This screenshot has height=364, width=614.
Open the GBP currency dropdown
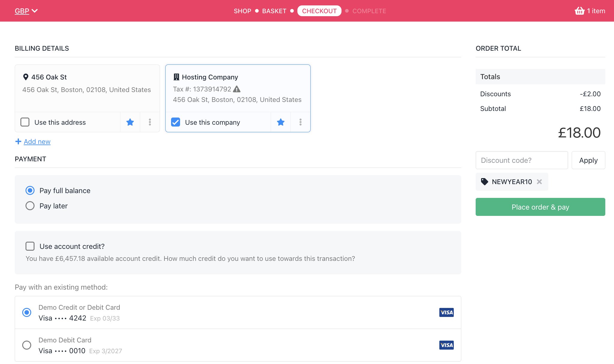26,11
